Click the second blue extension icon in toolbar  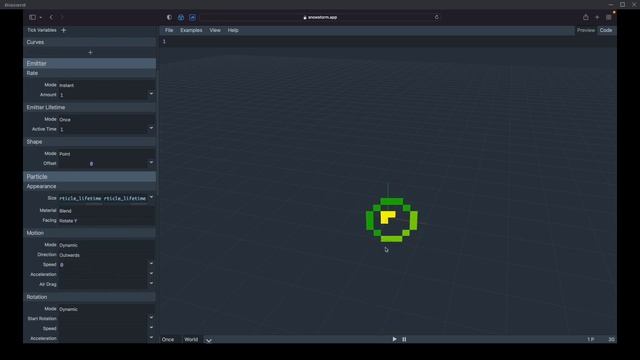pos(193,17)
